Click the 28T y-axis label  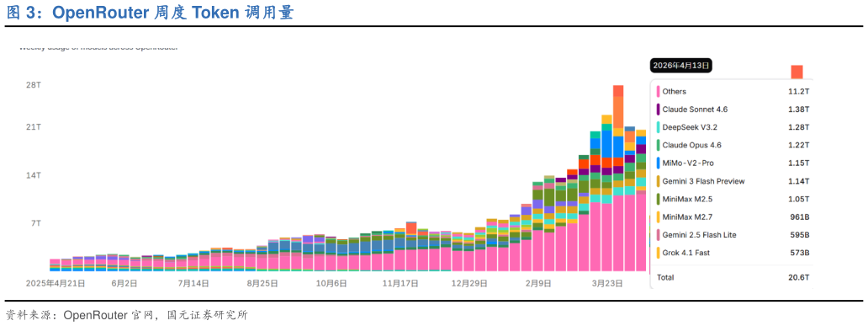point(33,85)
